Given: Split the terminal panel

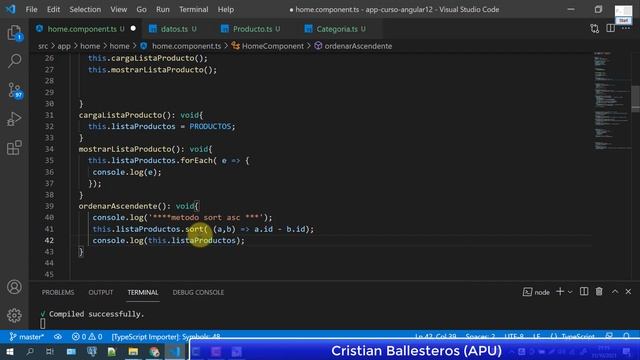Looking at the screenshot, I should [x=584, y=291].
